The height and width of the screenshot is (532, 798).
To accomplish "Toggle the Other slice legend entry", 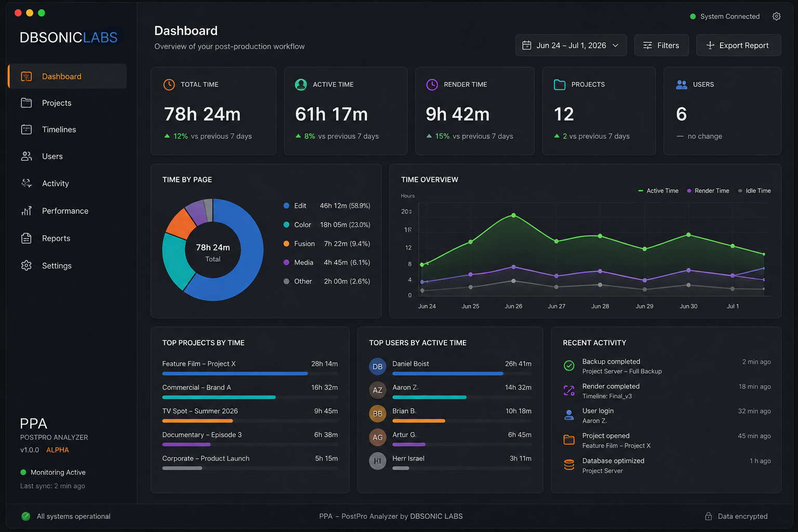I will coord(327,281).
